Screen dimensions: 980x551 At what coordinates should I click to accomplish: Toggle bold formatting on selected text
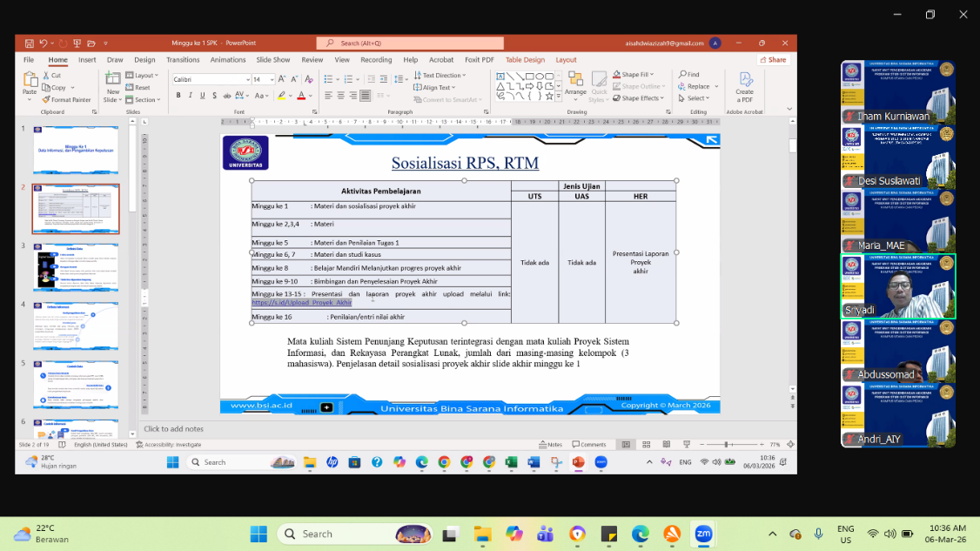pyautogui.click(x=178, y=96)
